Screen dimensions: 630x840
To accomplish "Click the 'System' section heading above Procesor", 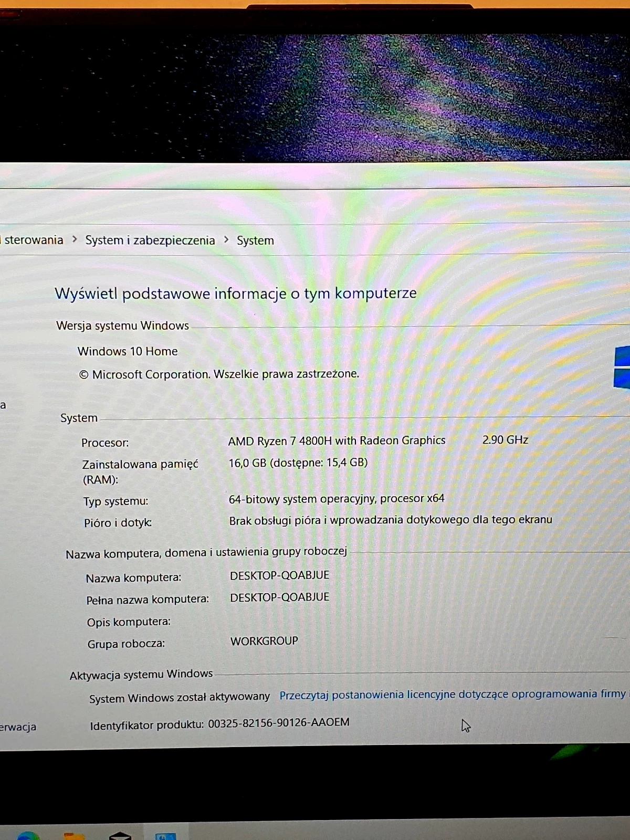I will pos(79,418).
